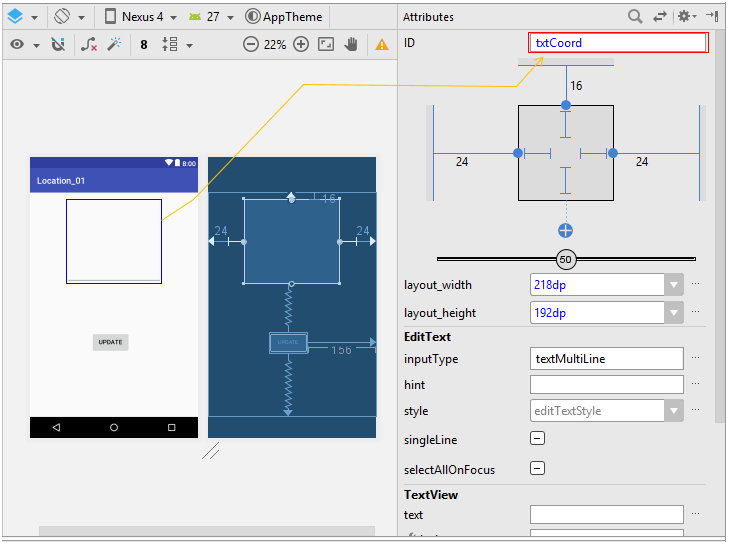Open the layout_height dropdown arrow
Image resolution: width=729 pixels, height=544 pixels.
[674, 313]
